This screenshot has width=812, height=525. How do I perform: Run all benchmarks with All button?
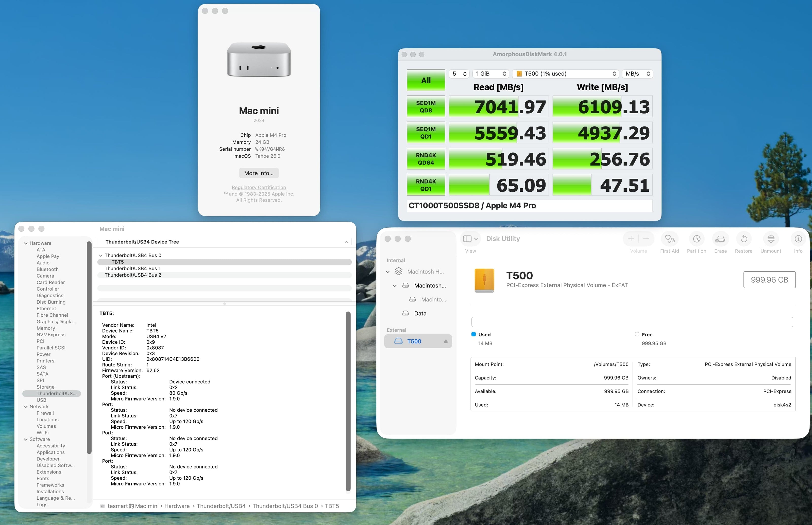click(426, 80)
